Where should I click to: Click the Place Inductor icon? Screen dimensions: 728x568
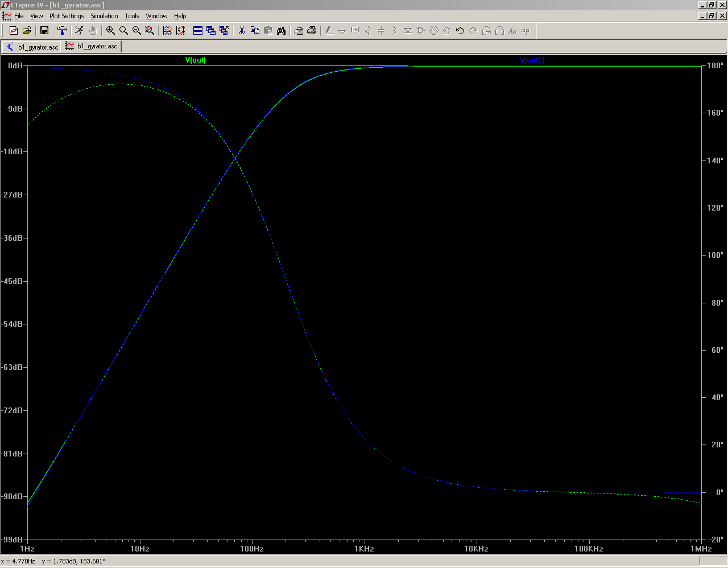coord(394,31)
